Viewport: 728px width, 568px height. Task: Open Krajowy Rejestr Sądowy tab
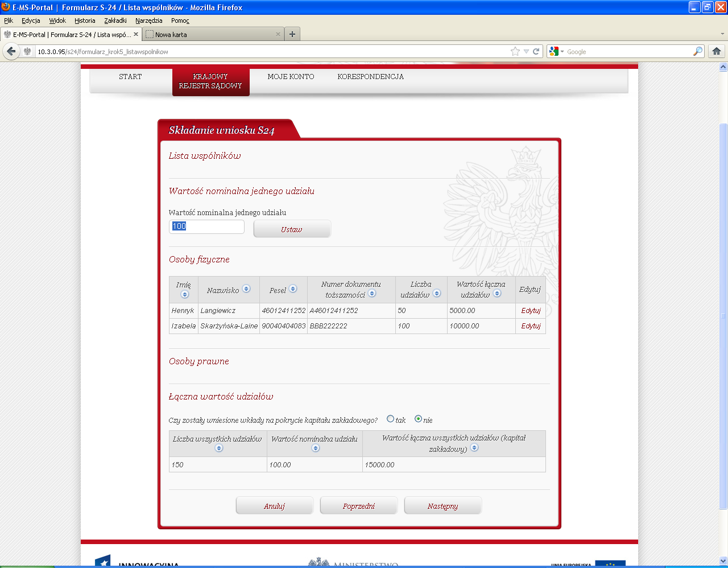[x=210, y=81]
